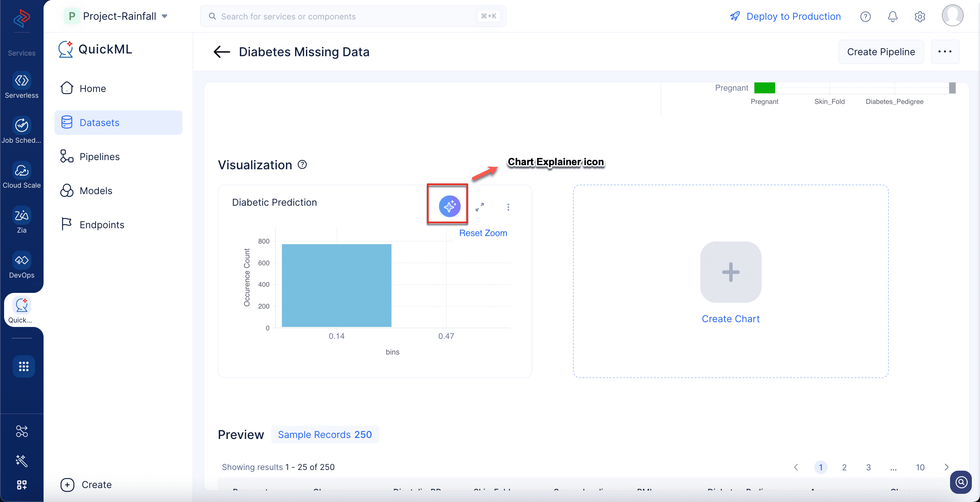Open the user profile avatar
Viewport: 980px width, 502px height.
tap(952, 16)
